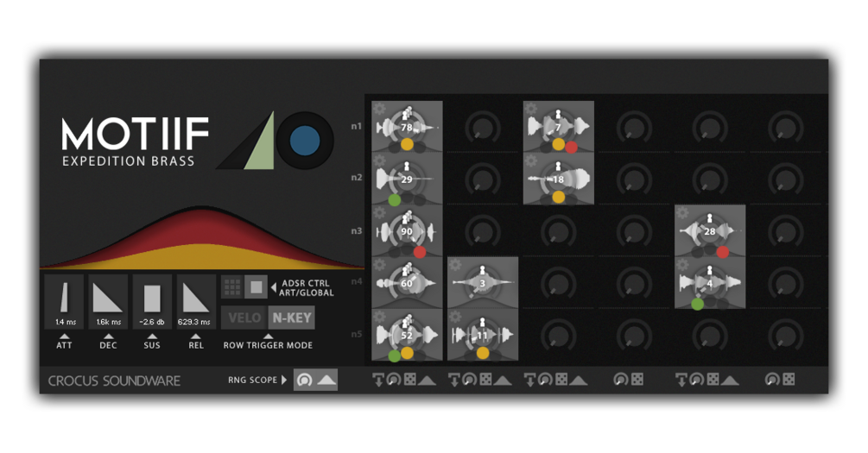Select the ADSR grid articulation mode icon
This screenshot has height=453, width=868.
coord(232,287)
